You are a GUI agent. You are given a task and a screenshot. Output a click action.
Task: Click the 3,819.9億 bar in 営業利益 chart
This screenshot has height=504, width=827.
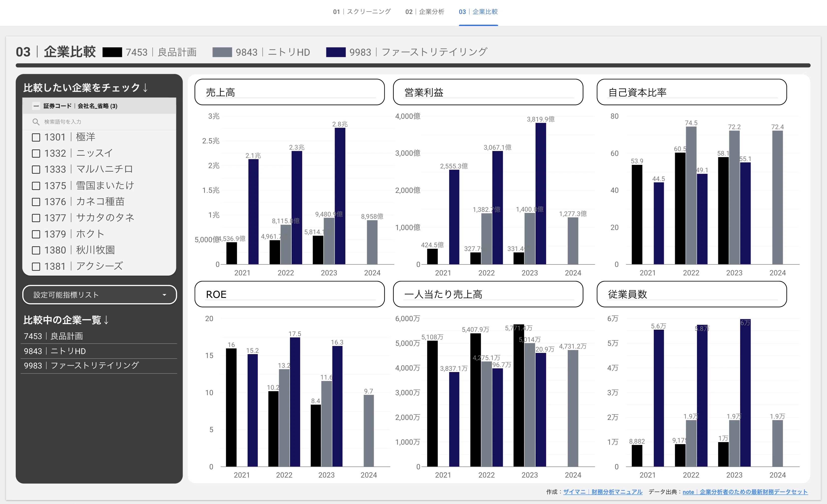click(x=541, y=194)
